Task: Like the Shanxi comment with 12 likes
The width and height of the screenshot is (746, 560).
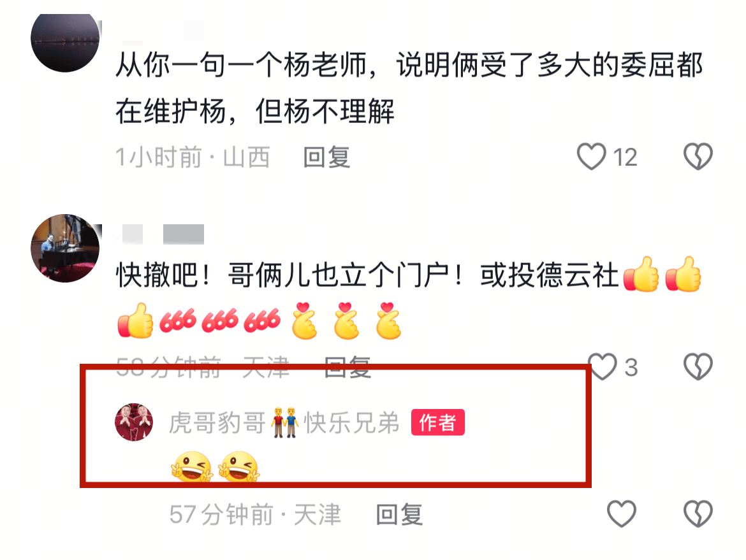Action: [x=591, y=156]
